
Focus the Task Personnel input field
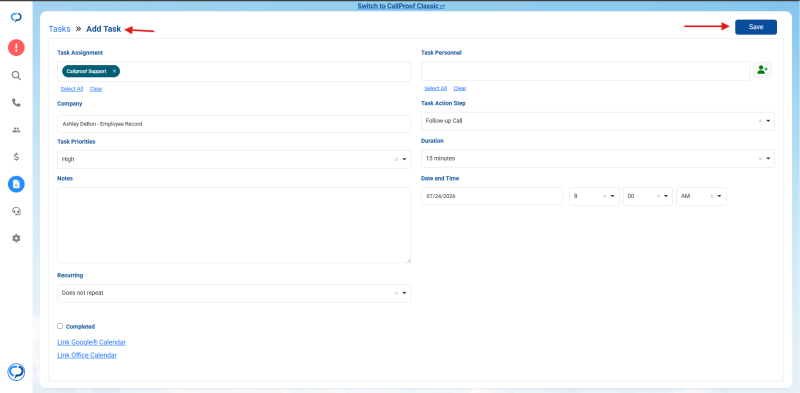[x=585, y=71]
